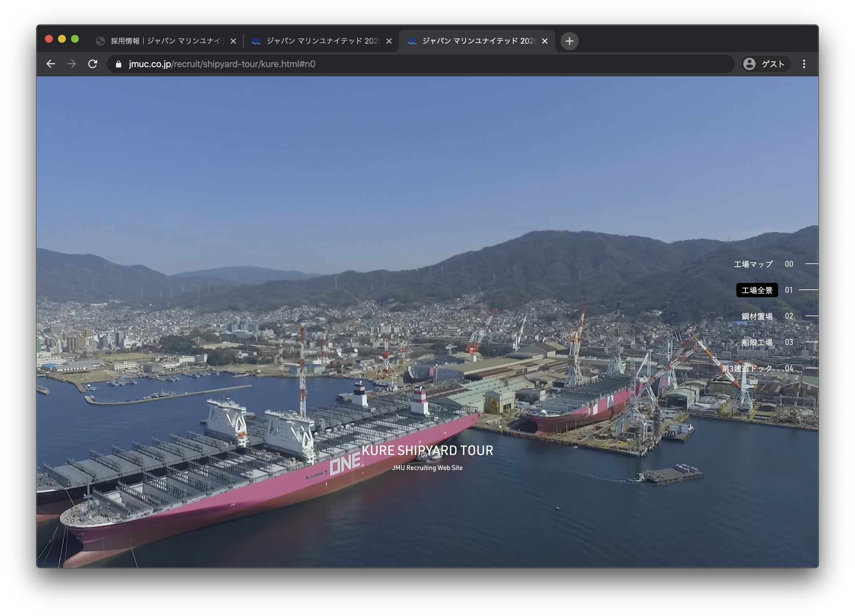Screen dimensions: 855x616
Task: Click the red window close button
Action: tap(49, 39)
